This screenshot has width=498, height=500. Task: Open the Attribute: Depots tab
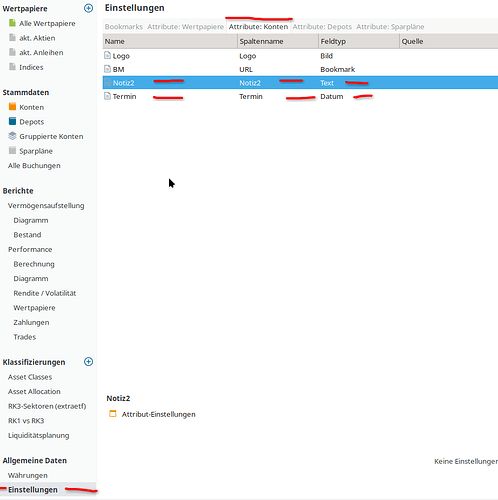click(x=322, y=27)
